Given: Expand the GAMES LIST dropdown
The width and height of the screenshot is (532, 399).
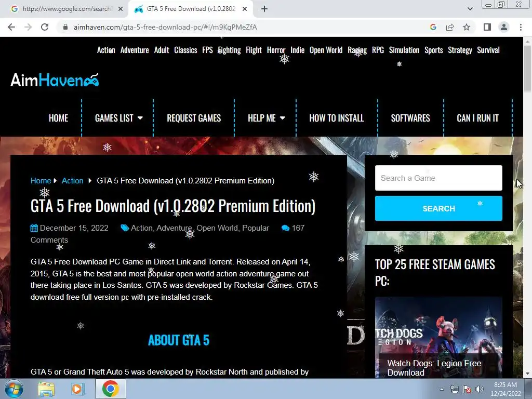Looking at the screenshot, I should pyautogui.click(x=118, y=118).
